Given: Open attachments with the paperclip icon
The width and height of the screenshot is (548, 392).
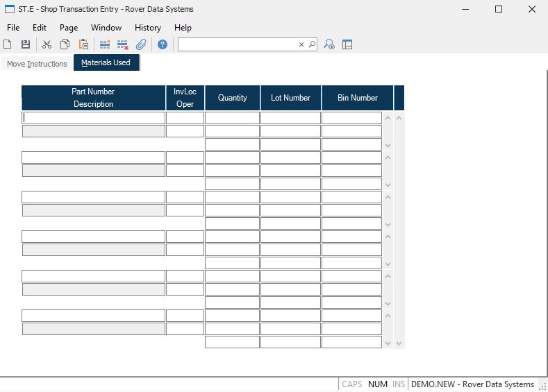Looking at the screenshot, I should [141, 44].
